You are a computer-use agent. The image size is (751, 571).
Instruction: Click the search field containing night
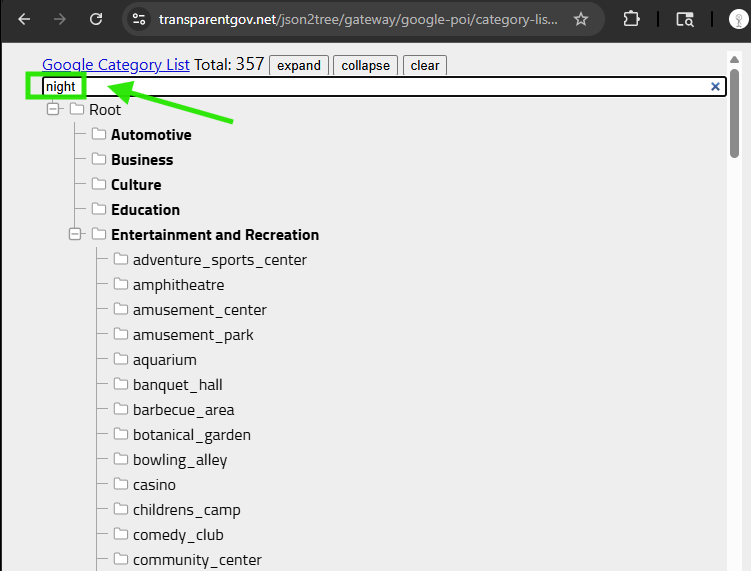[x=380, y=87]
